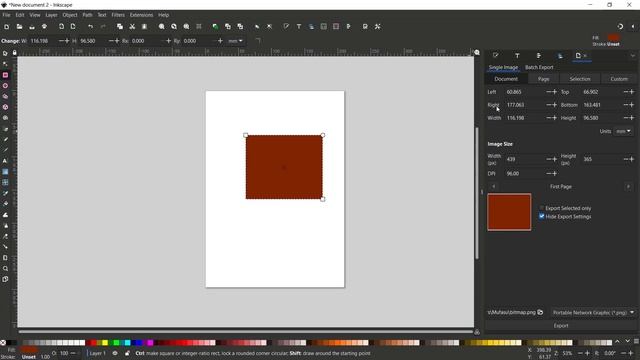
Task: Click the Document export area button
Action: [506, 79]
